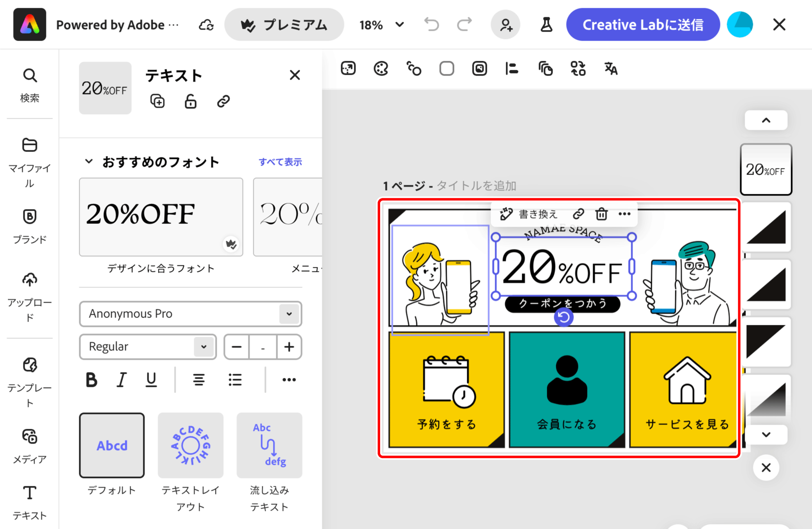
Task: Select the color palette icon in the canvas toolbar
Action: pyautogui.click(x=381, y=68)
